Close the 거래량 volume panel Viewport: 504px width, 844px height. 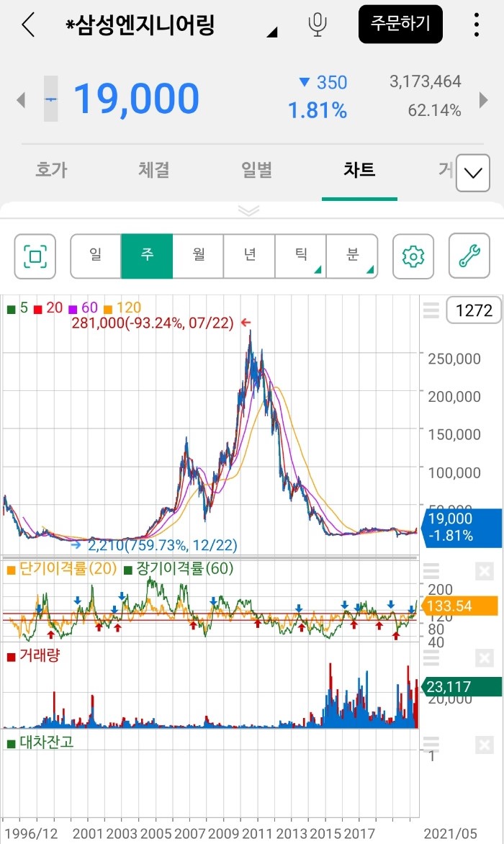[484, 657]
